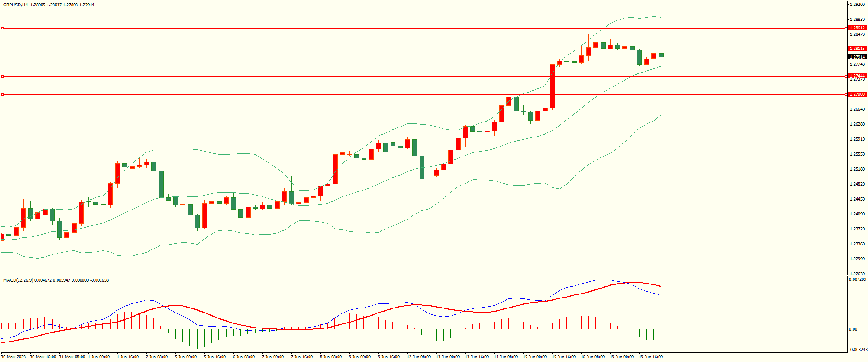Click the 1.26280 price scale value
868x362 pixels.
[858, 124]
